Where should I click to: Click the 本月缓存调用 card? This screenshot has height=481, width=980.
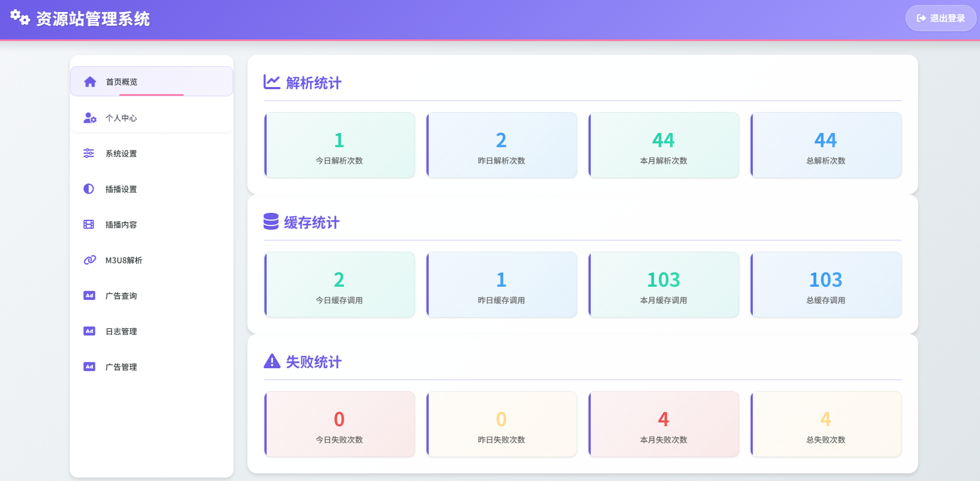(x=664, y=285)
